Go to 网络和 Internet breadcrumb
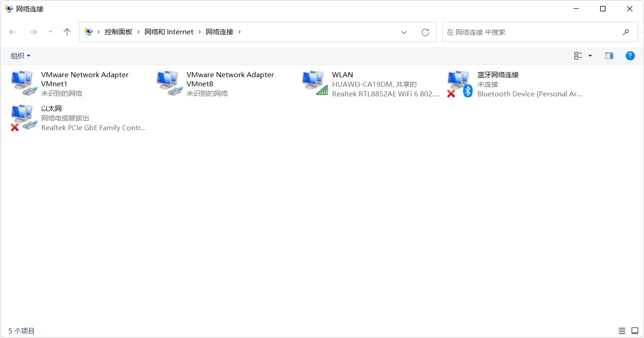Viewport: 644px width, 338px height. pos(169,32)
